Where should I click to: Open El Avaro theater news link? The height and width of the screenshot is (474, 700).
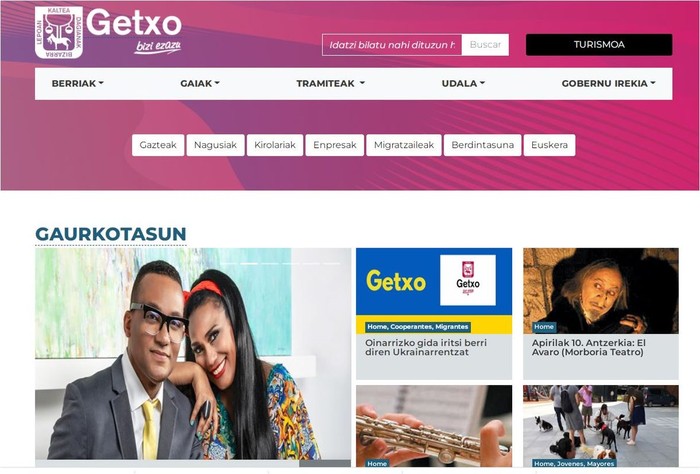pyautogui.click(x=589, y=347)
